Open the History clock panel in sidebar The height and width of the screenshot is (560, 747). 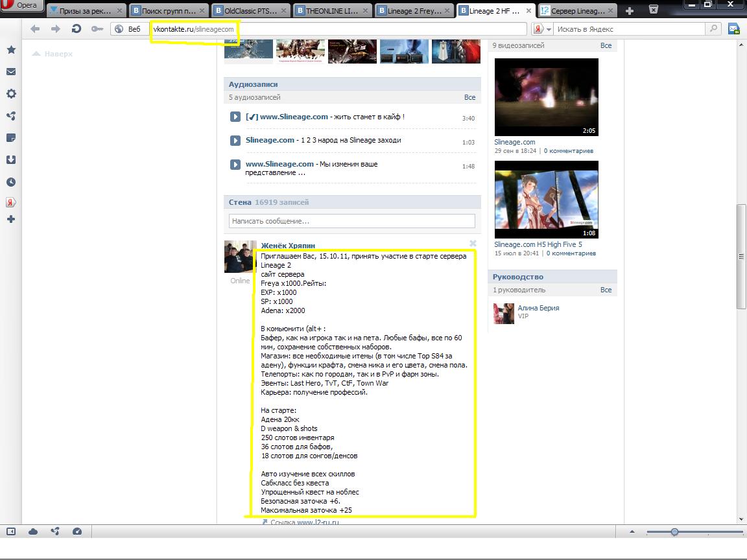pyautogui.click(x=11, y=182)
